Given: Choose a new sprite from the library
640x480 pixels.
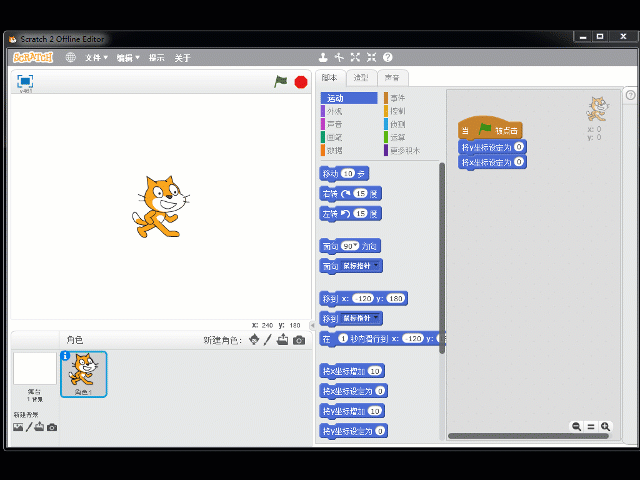Looking at the screenshot, I should (x=254, y=340).
